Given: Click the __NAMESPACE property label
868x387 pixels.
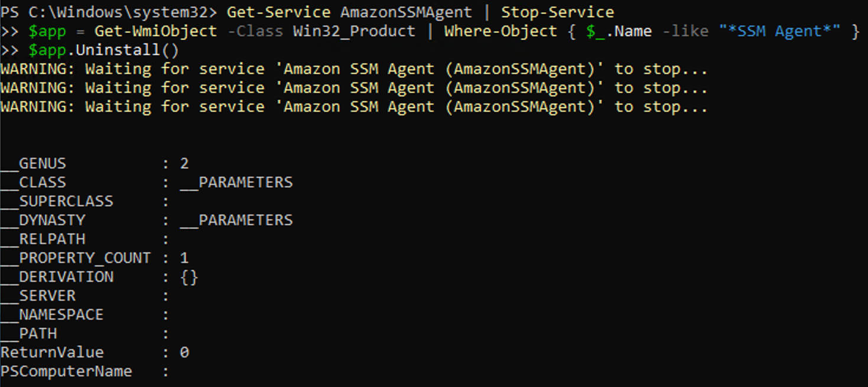Looking at the screenshot, I should tap(52, 314).
